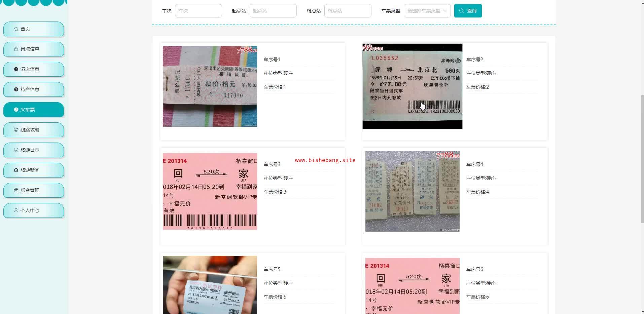Click into the 终点站 input field
Image resolution: width=644 pixels, height=314 pixels.
click(348, 11)
